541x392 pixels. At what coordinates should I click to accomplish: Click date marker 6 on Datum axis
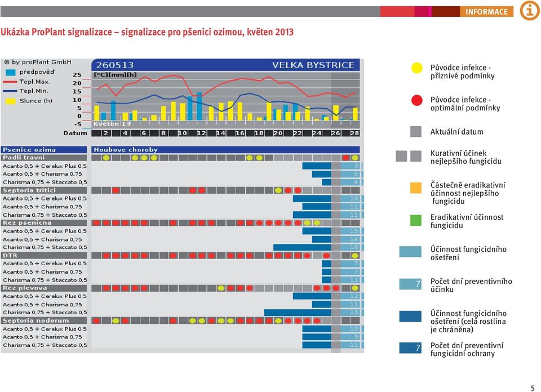144,133
